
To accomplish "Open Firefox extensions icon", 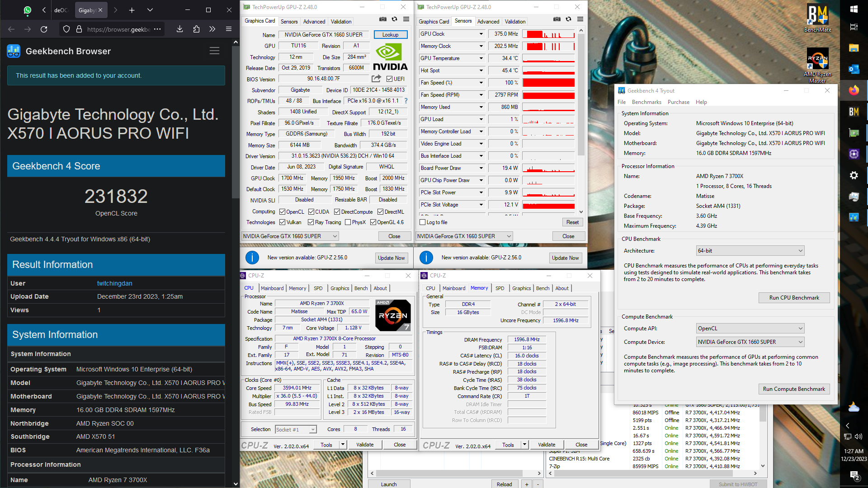I will tap(196, 29).
